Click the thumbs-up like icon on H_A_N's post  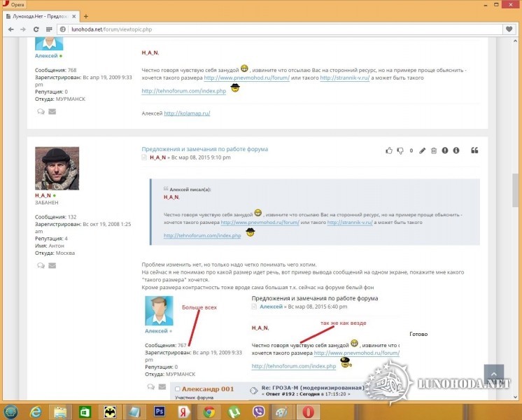389,150
